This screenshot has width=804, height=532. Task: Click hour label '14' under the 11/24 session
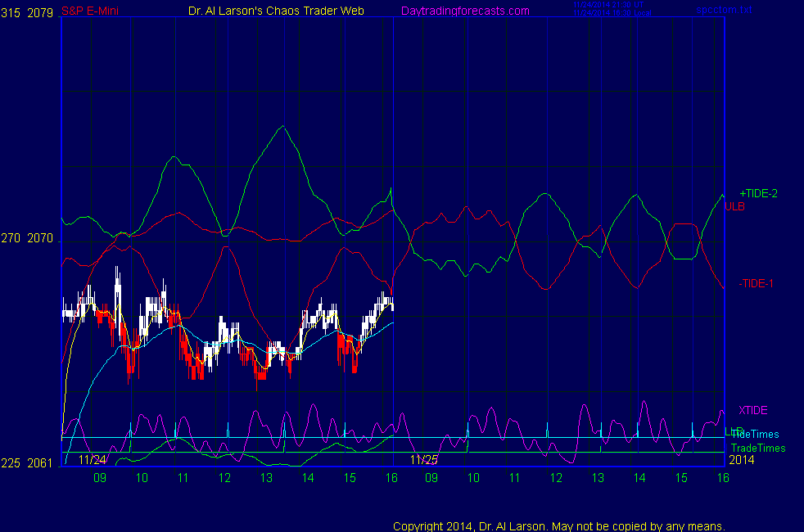[308, 478]
